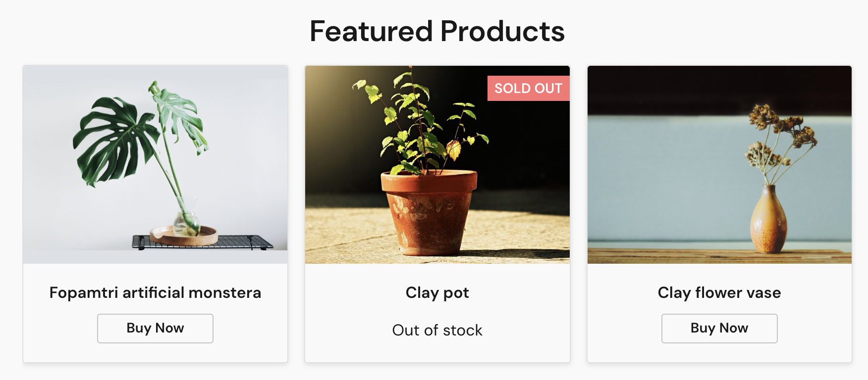This screenshot has width=868, height=380.
Task: Click Buy Now for Clay flower vase
Action: pos(719,328)
